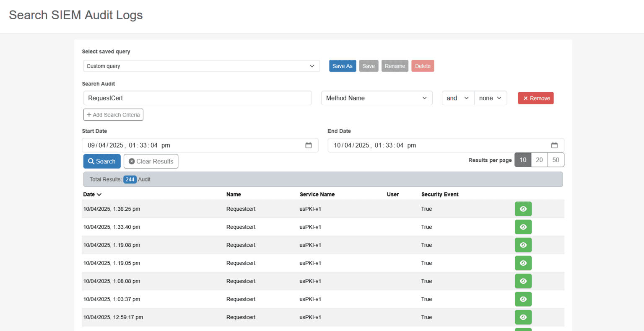
Task: Set results per page to 10
Action: pyautogui.click(x=523, y=160)
